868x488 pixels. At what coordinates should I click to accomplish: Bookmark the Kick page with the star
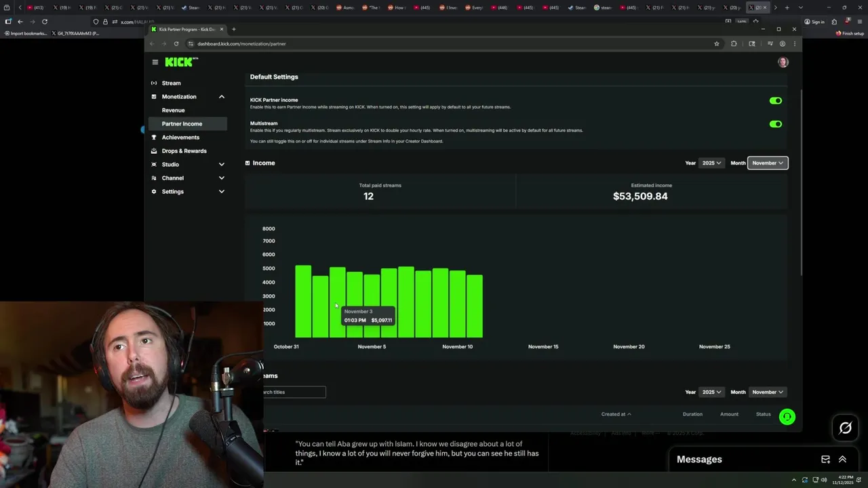tap(716, 43)
